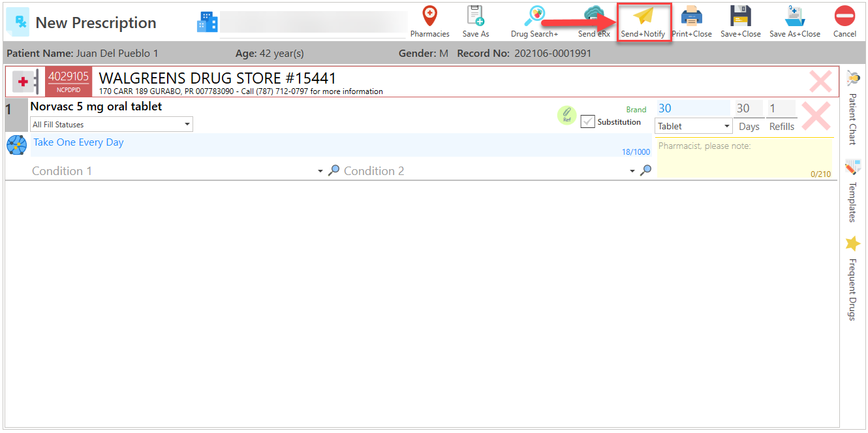Click the Norvasc 5 mg oral tablet name

[96, 106]
